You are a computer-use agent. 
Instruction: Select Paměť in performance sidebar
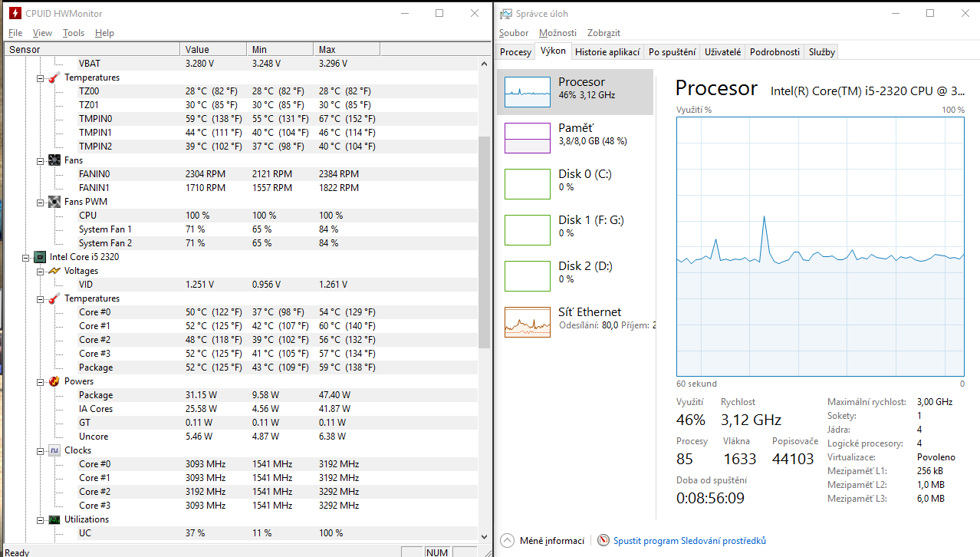click(575, 138)
